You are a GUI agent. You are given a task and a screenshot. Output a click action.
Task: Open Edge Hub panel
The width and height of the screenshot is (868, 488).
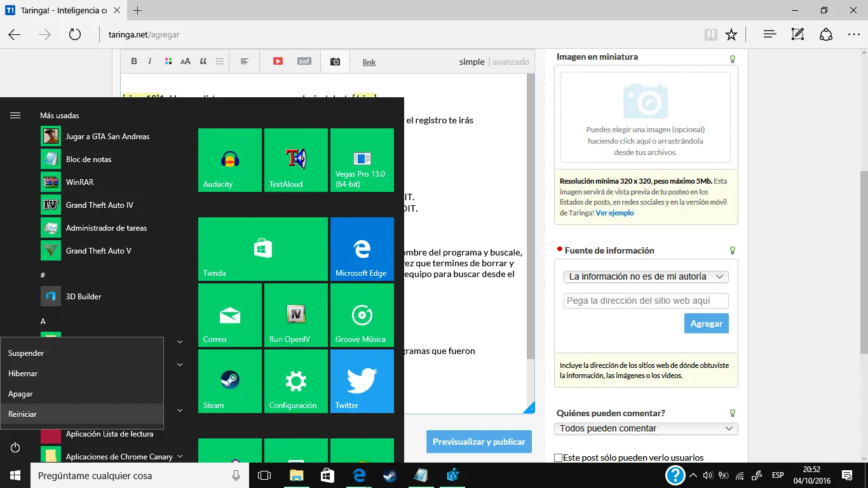770,34
